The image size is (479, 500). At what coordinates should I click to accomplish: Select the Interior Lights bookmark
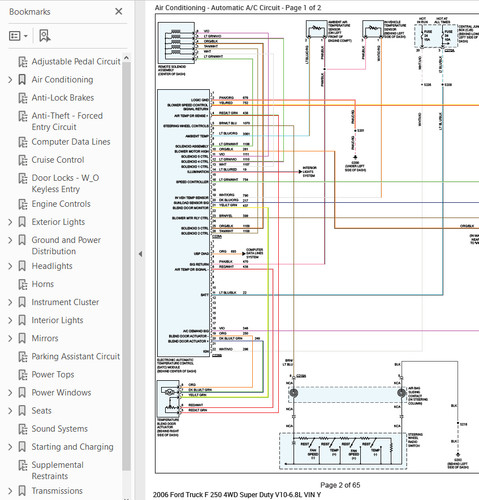(57, 320)
